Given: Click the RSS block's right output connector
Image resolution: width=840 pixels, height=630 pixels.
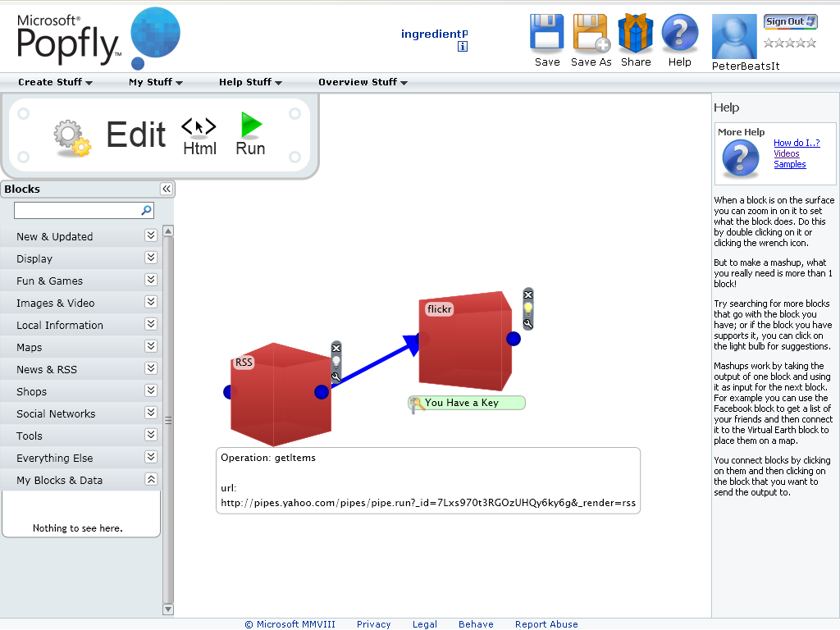Looking at the screenshot, I should 322,392.
